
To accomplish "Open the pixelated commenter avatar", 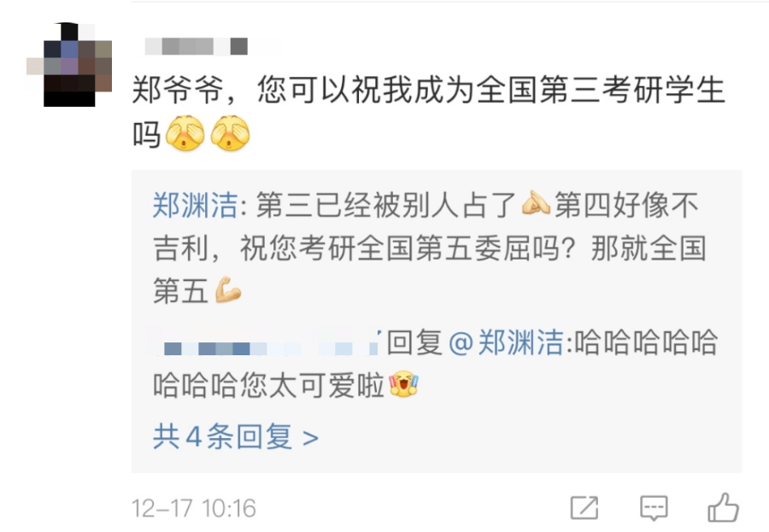I will pos(69,65).
